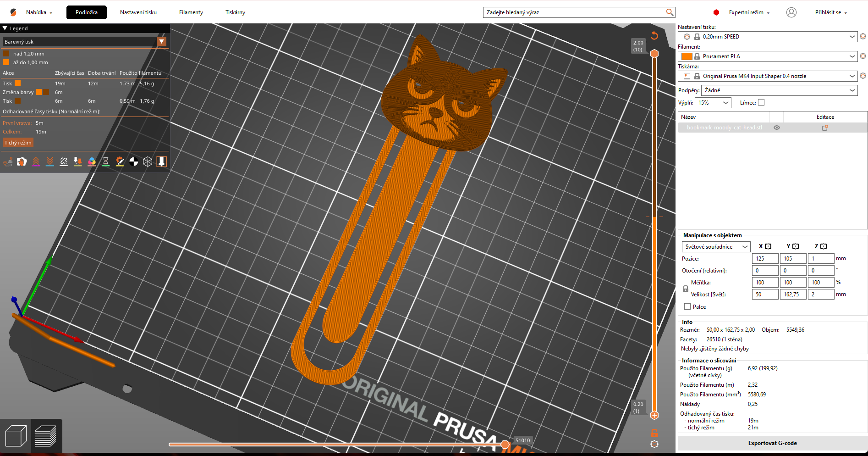The image size is (868, 456).
Task: Toggle Color changes visibility icon
Action: (x=92, y=161)
